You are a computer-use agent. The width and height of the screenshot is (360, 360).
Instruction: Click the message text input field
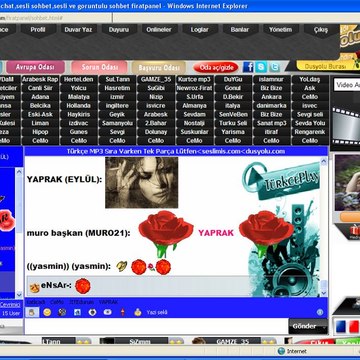156,327
